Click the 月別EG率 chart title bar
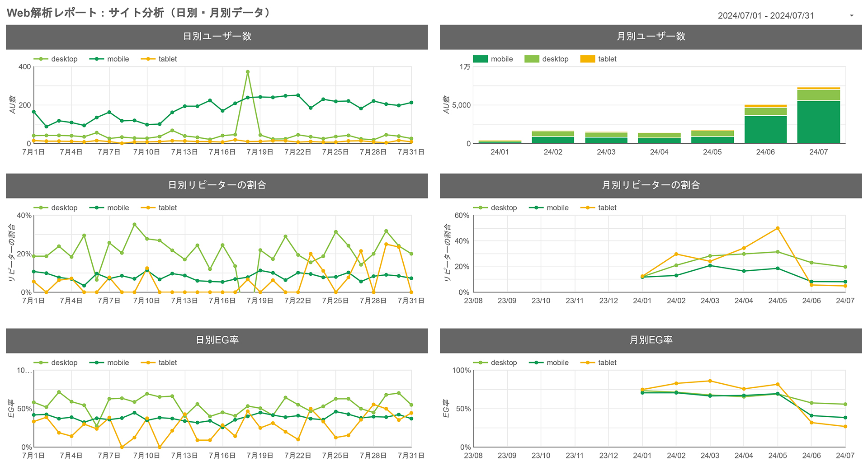Viewport: 868px width, 471px height. 651,339
